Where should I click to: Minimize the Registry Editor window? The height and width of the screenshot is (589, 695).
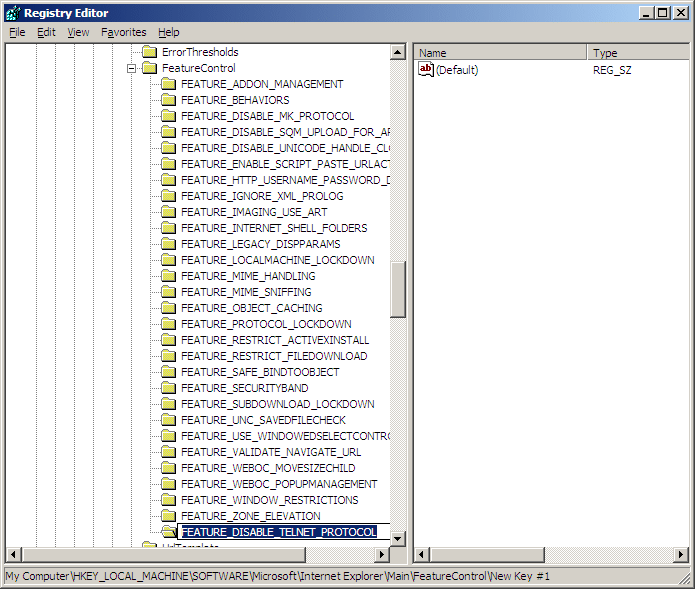pyautogui.click(x=646, y=13)
